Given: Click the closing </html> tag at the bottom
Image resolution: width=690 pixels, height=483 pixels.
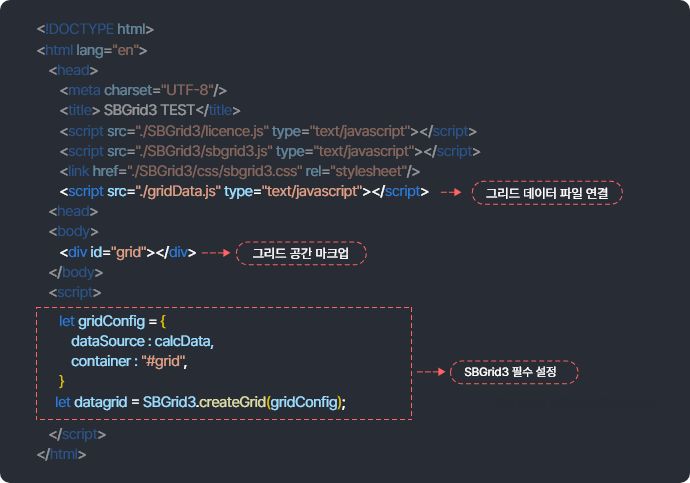Looking at the screenshot, I should pyautogui.click(x=61, y=454).
